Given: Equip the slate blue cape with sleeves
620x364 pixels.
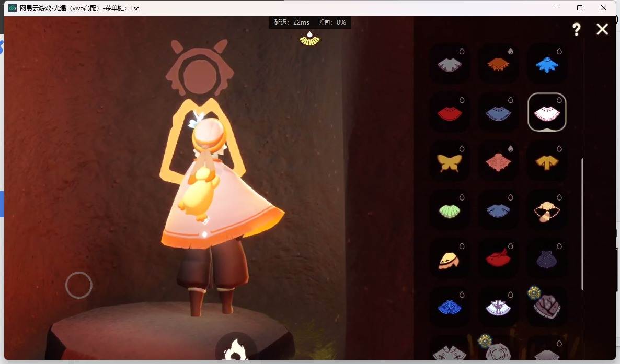Looking at the screenshot, I should click(x=498, y=210).
